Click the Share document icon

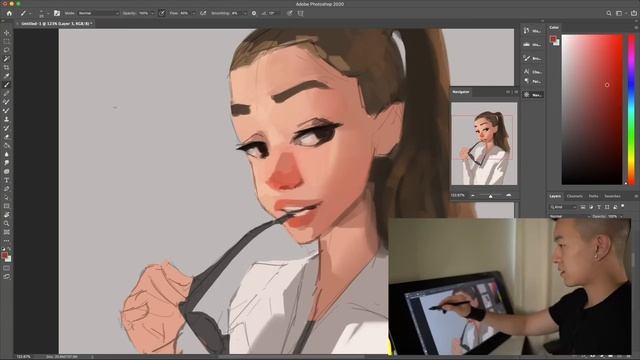click(x=633, y=13)
